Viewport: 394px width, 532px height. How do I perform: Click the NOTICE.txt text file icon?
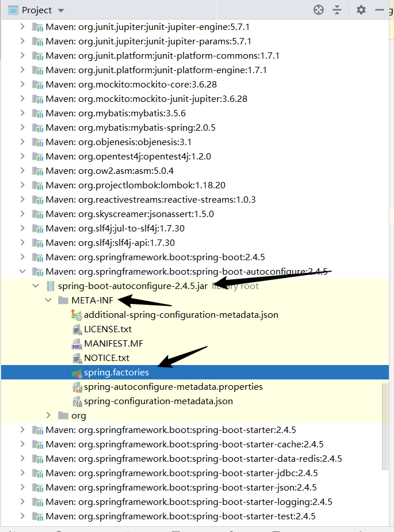pos(77,358)
